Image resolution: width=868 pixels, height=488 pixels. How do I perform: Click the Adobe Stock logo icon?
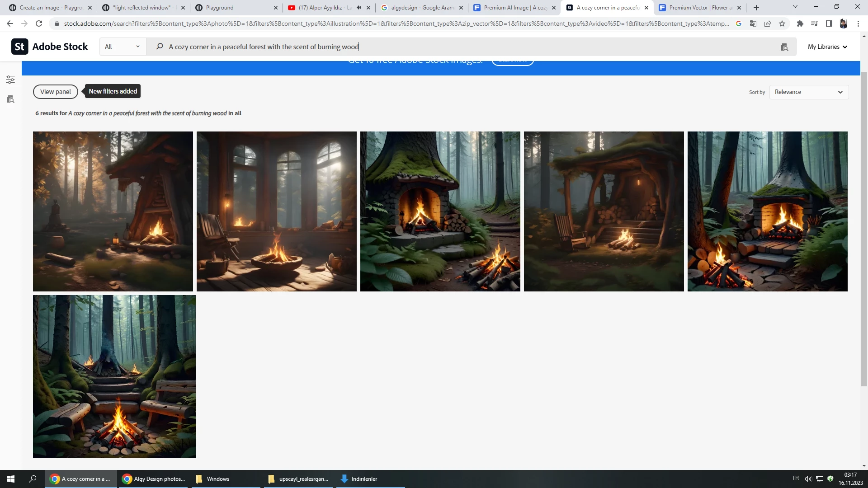tap(19, 47)
